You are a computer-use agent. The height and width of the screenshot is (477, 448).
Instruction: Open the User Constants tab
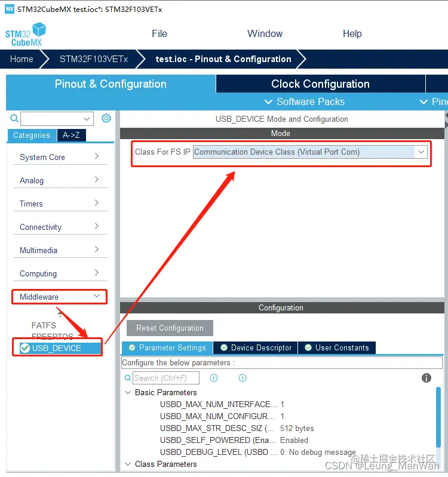pos(337,347)
